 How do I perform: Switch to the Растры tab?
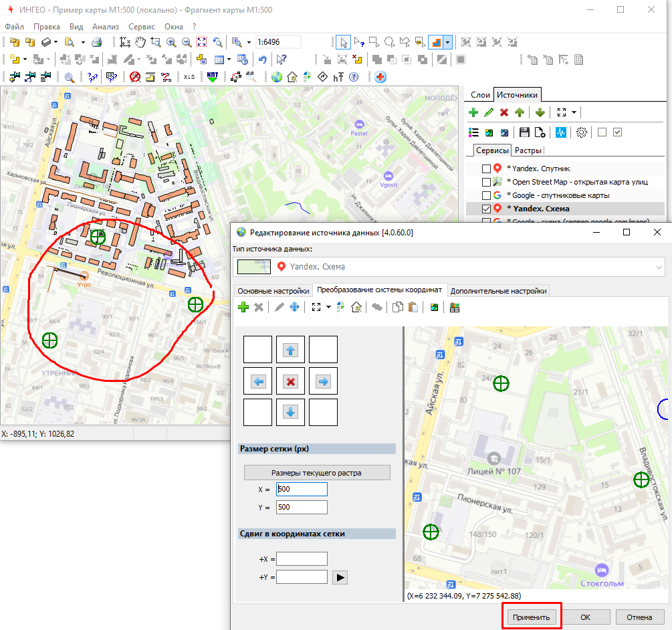coord(528,151)
